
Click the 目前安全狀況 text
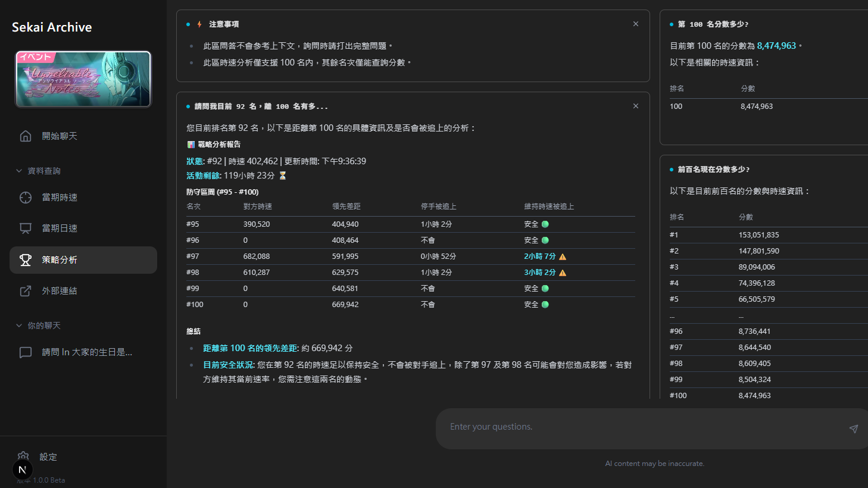(229, 365)
